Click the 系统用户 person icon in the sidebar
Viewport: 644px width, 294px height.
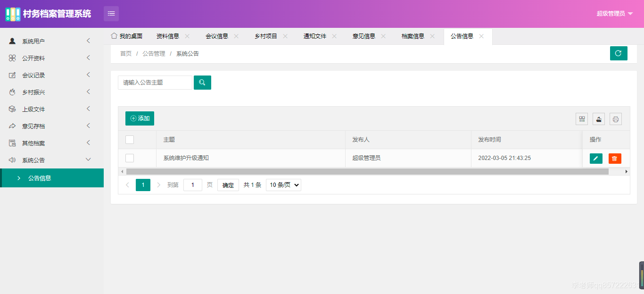[12, 41]
